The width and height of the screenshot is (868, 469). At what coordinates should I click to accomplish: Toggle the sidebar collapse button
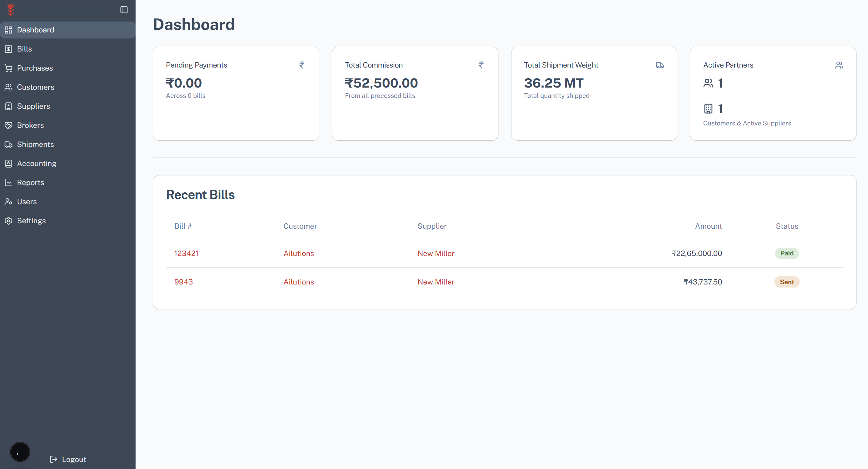(124, 10)
